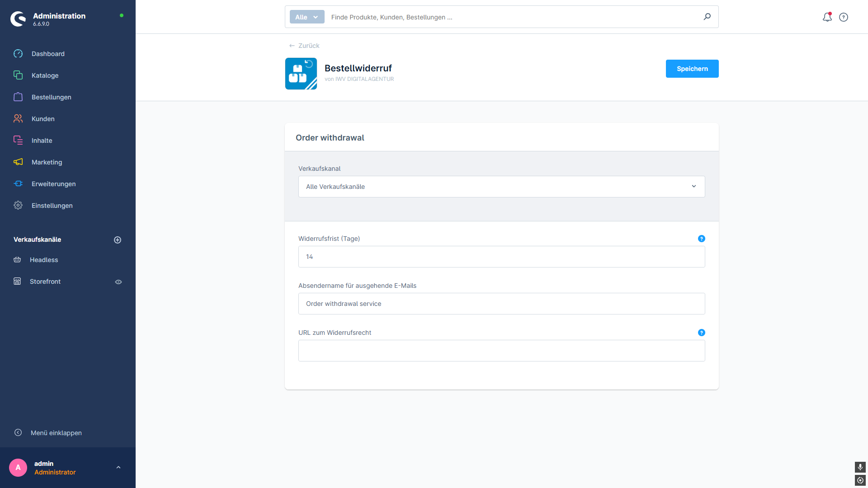868x488 pixels.
Task: Toggle Storefront visibility eye icon
Action: [x=118, y=282]
